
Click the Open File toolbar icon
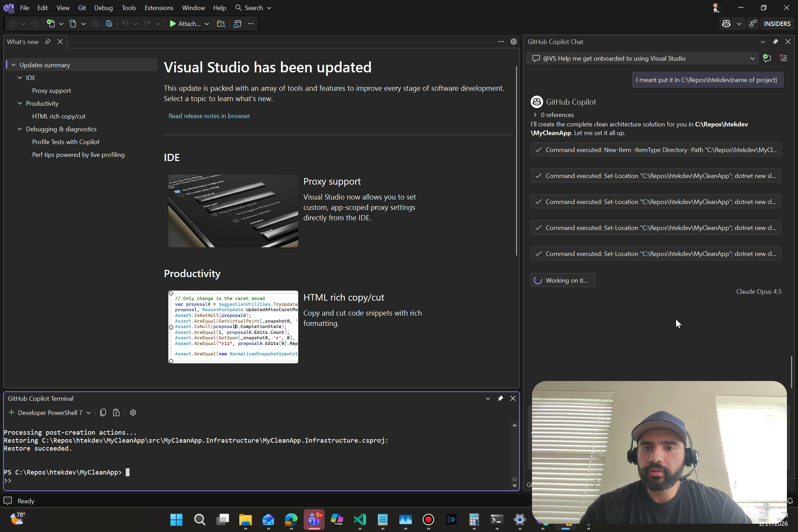tap(73, 24)
